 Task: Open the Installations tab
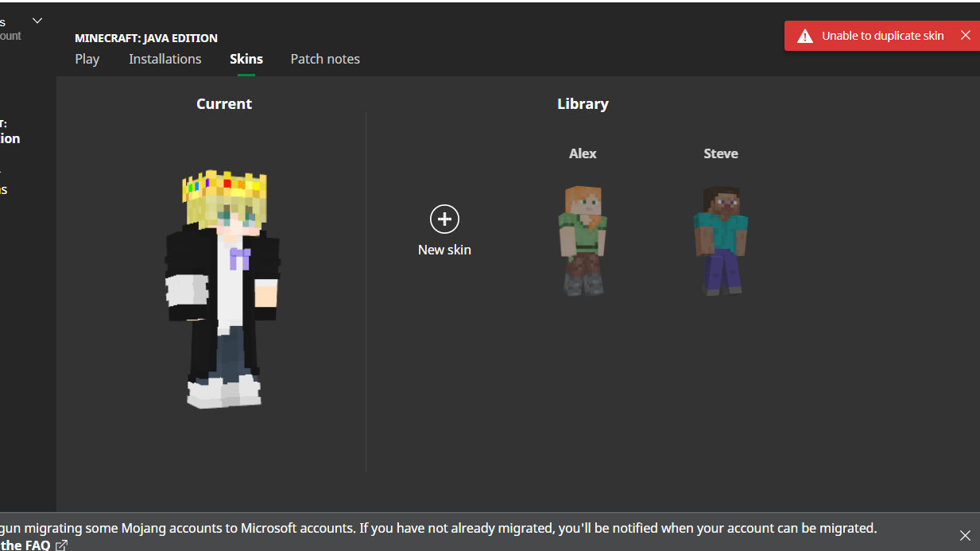click(x=165, y=59)
